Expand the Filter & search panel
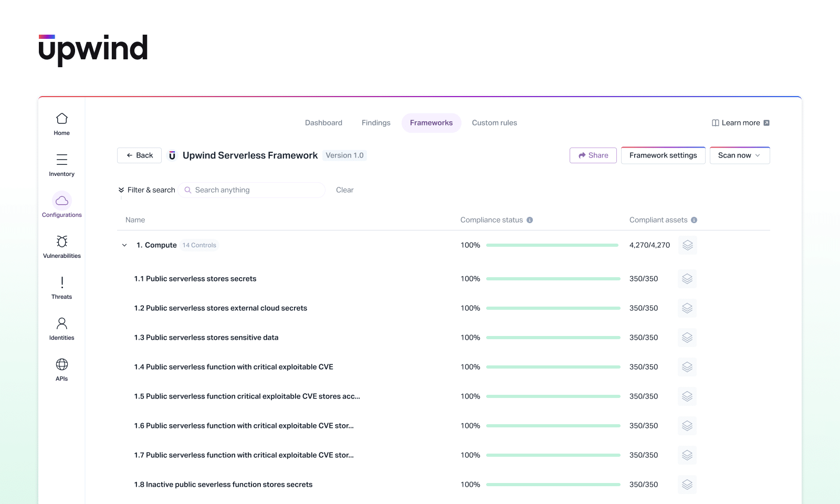 146,190
